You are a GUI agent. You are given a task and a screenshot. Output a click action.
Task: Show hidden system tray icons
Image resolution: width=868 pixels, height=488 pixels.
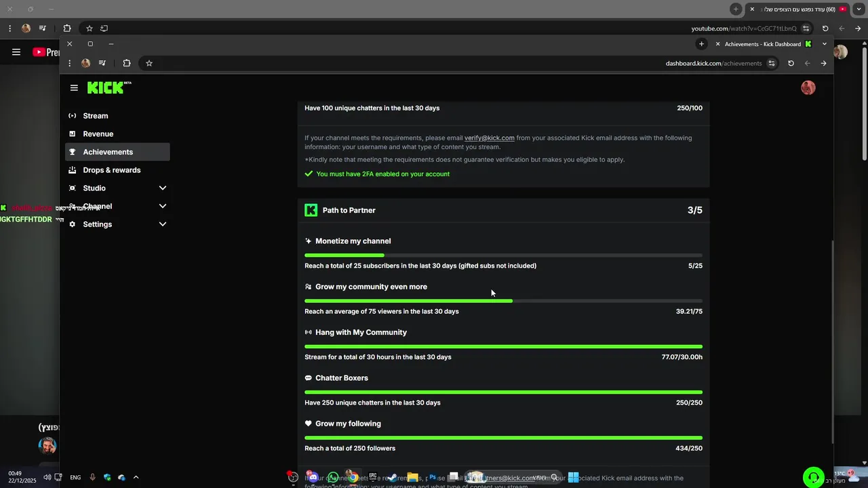[x=136, y=477]
